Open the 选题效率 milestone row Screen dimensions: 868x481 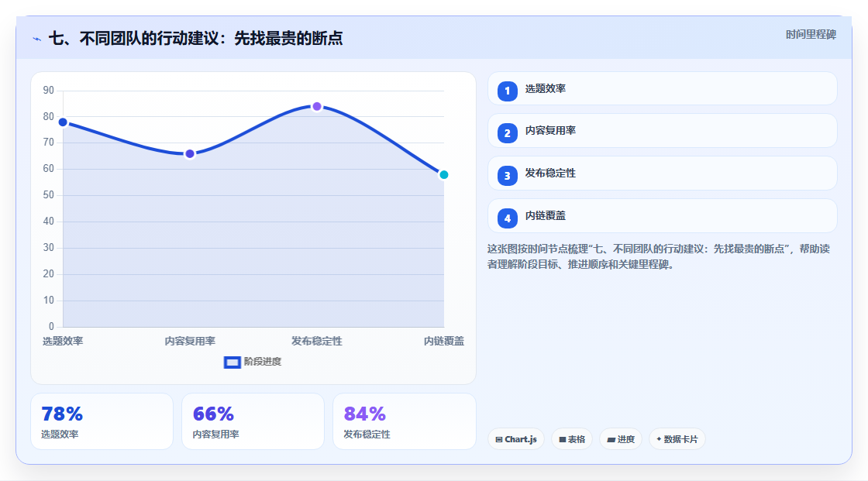pyautogui.click(x=662, y=88)
